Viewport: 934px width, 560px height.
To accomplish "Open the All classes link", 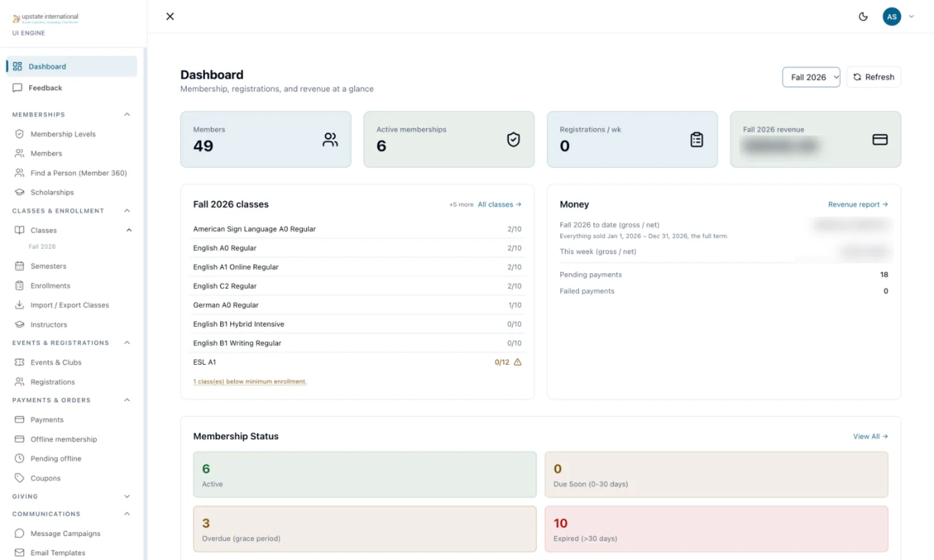I will pos(500,205).
